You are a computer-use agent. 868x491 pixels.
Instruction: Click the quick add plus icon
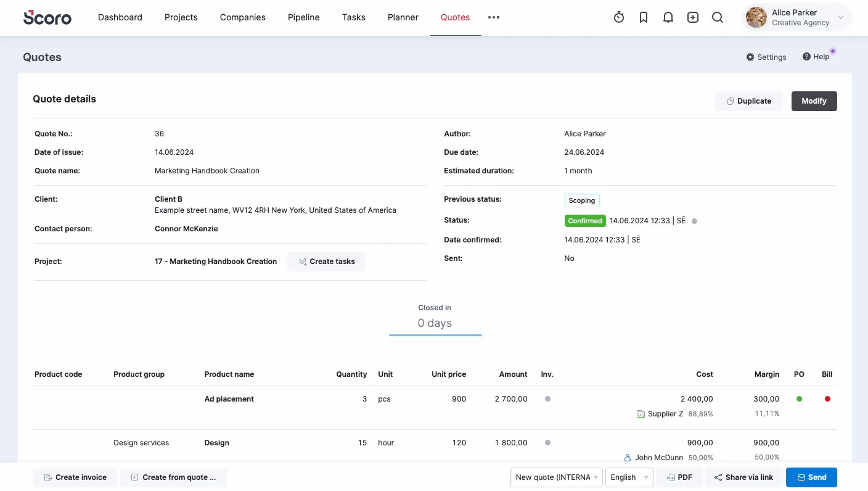(x=693, y=17)
